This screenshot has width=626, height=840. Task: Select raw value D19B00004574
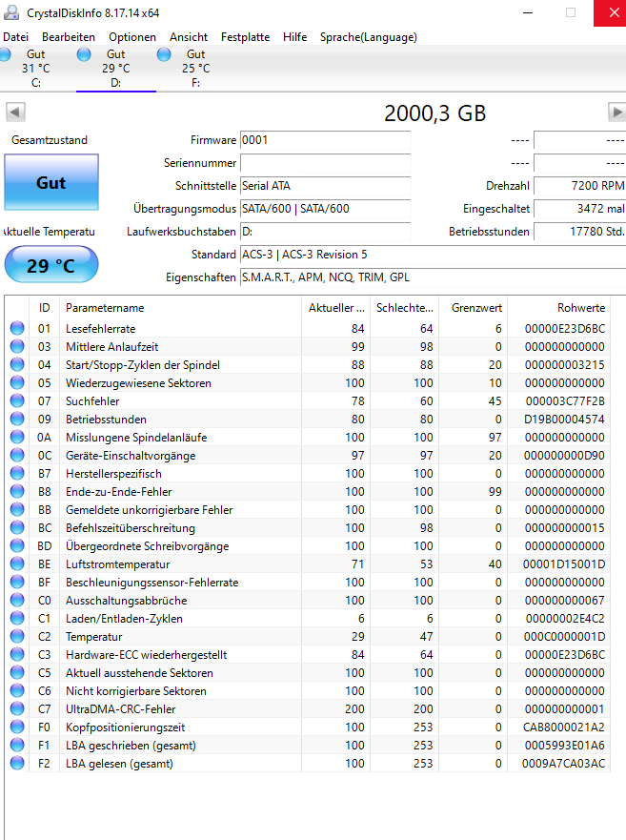tap(564, 419)
